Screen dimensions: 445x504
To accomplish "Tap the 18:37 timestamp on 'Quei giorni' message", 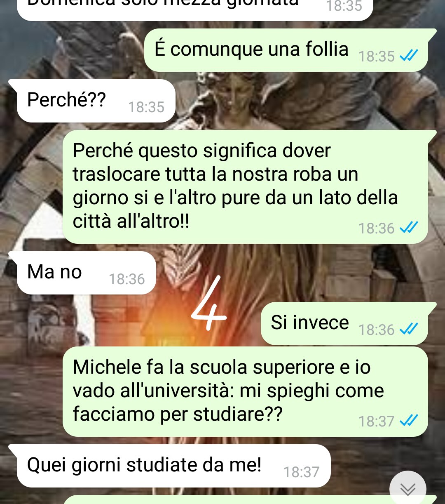I will [301, 472].
